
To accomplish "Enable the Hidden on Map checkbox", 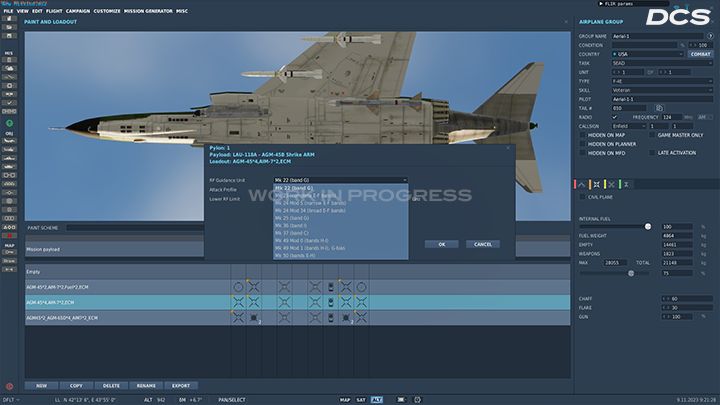I will (x=582, y=135).
